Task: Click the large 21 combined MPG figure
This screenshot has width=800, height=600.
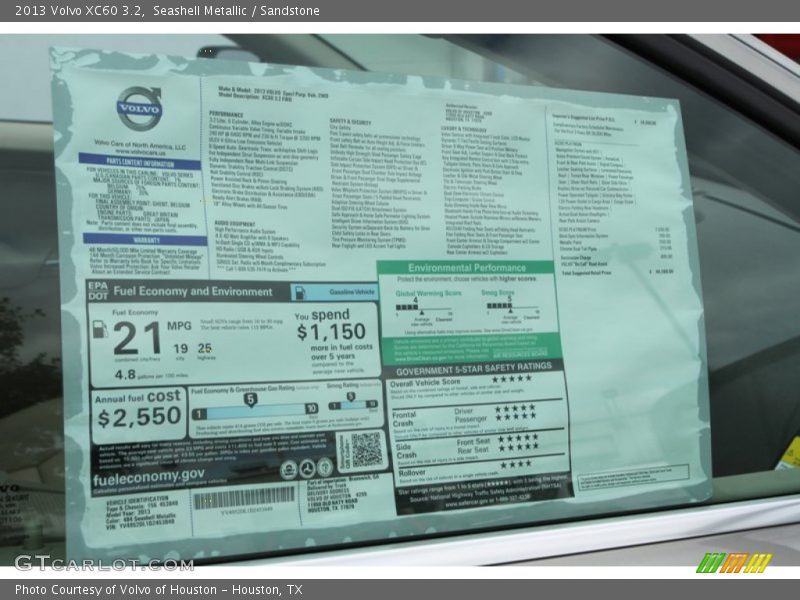Action: [137, 339]
